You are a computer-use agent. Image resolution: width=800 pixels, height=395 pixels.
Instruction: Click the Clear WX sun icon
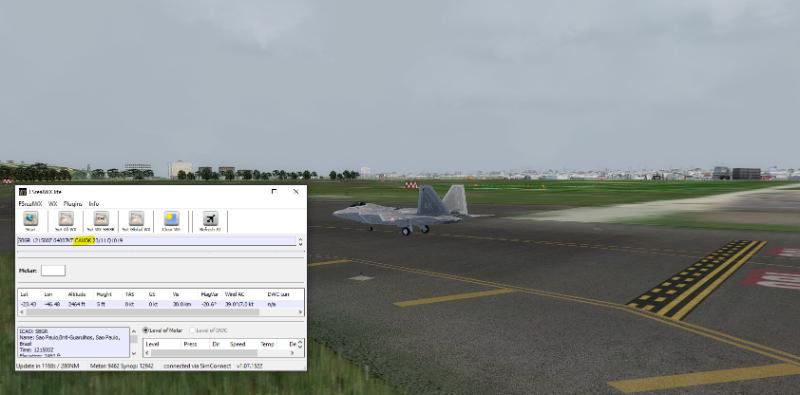(171, 218)
